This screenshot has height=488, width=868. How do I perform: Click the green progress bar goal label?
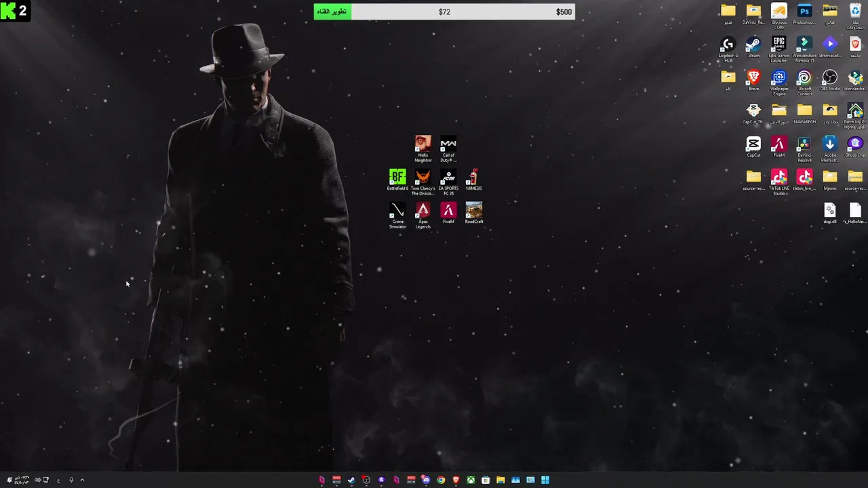[332, 12]
